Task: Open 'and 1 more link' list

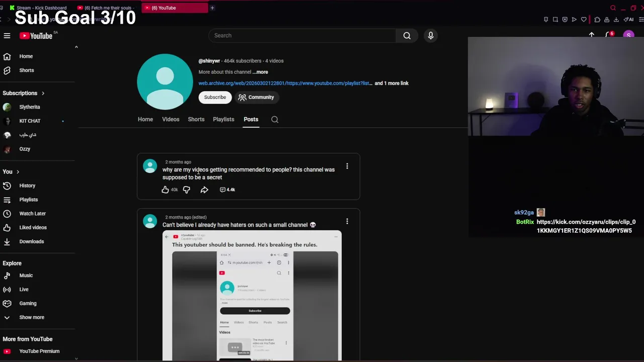Action: (x=391, y=83)
